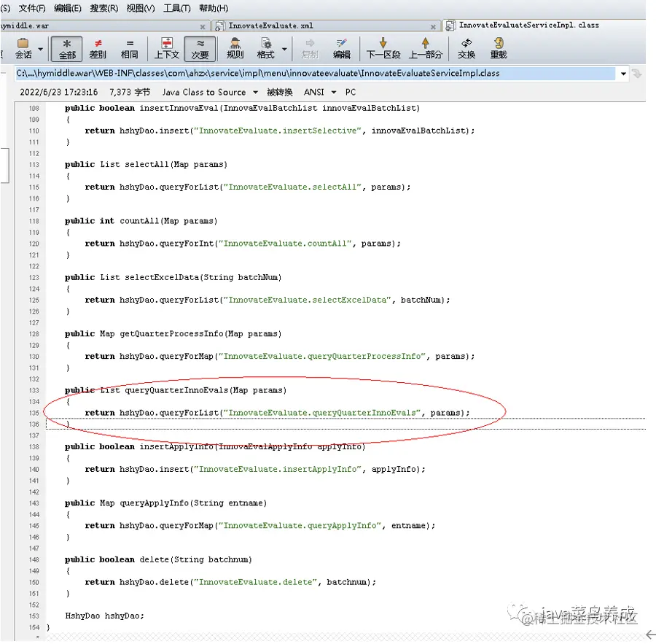
Task: Open the 规则 rules icon
Action: [235, 49]
